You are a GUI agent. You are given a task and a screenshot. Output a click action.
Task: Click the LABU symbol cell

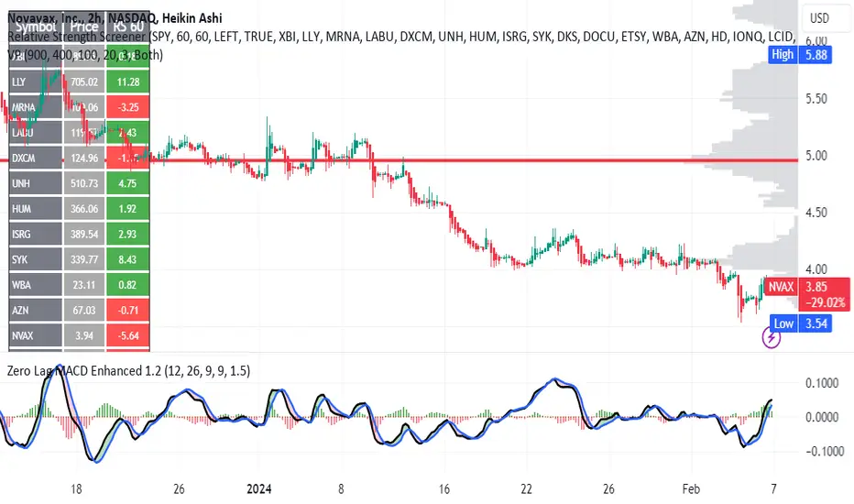click(x=36, y=132)
